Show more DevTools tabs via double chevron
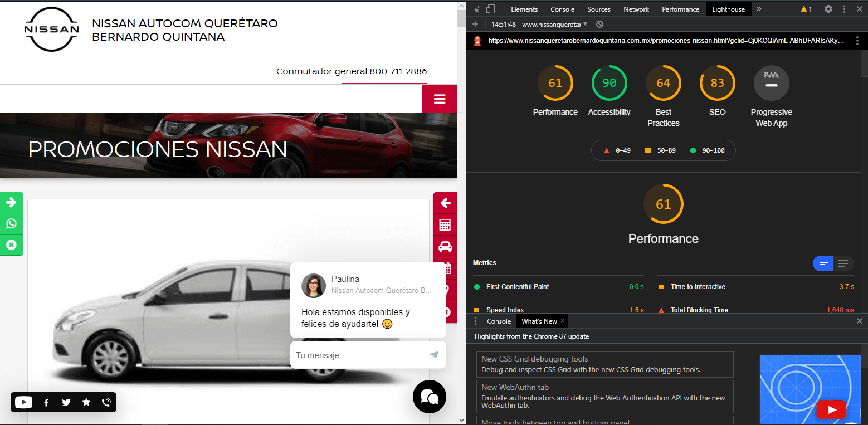The width and height of the screenshot is (868, 425). 759,9
